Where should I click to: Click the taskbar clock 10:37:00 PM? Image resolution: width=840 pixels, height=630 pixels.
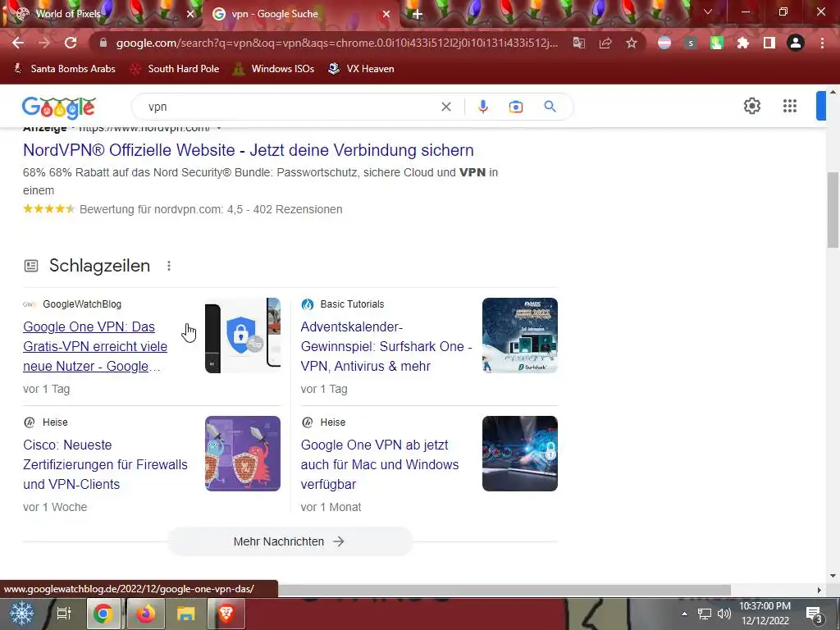[x=765, y=606]
